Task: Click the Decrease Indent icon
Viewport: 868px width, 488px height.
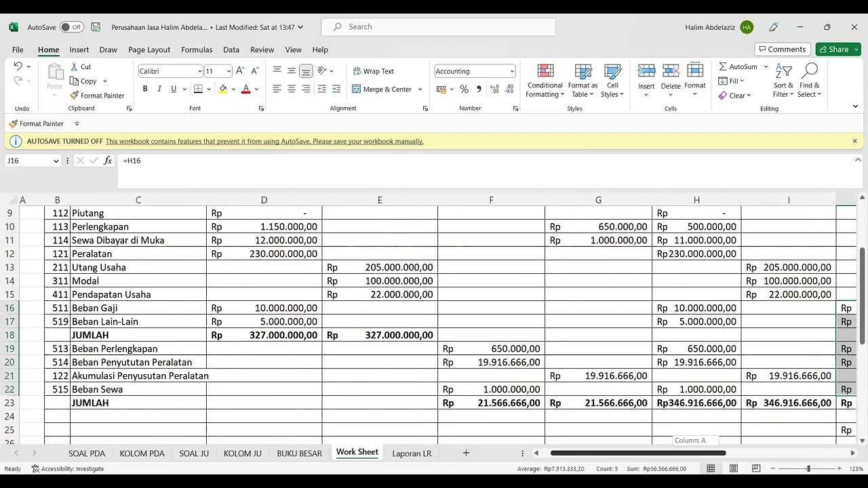Action: point(321,89)
